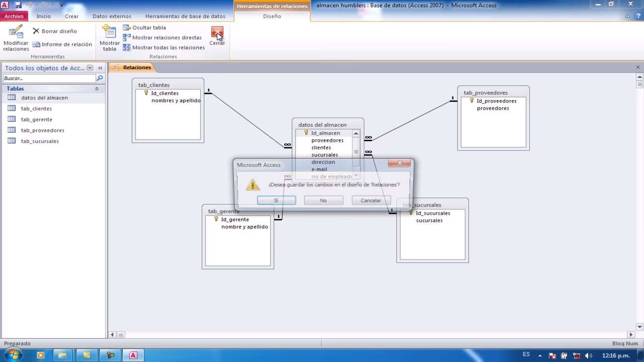Image resolution: width=644 pixels, height=362 pixels.
Task: Click Mostrar relaciones directas
Action: 162,38
